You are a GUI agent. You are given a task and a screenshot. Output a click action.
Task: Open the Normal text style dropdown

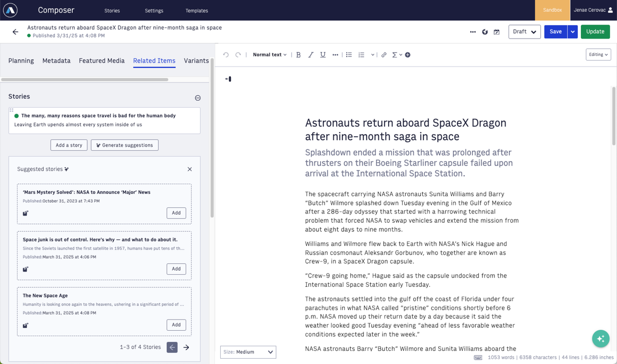(x=269, y=55)
